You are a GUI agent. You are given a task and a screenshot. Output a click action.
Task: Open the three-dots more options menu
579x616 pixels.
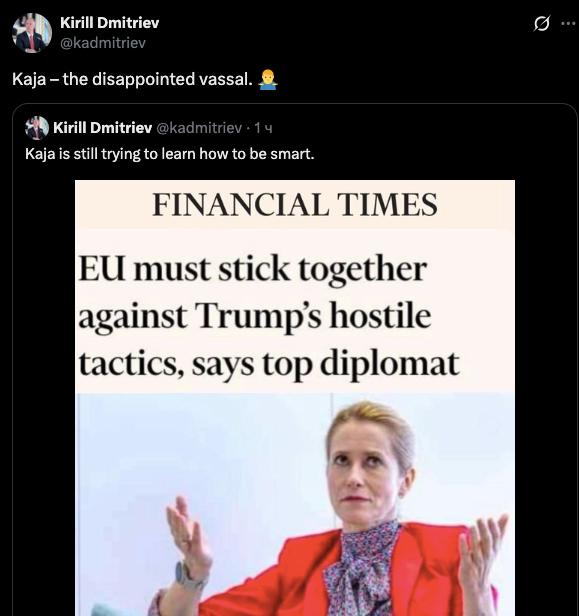click(x=568, y=24)
